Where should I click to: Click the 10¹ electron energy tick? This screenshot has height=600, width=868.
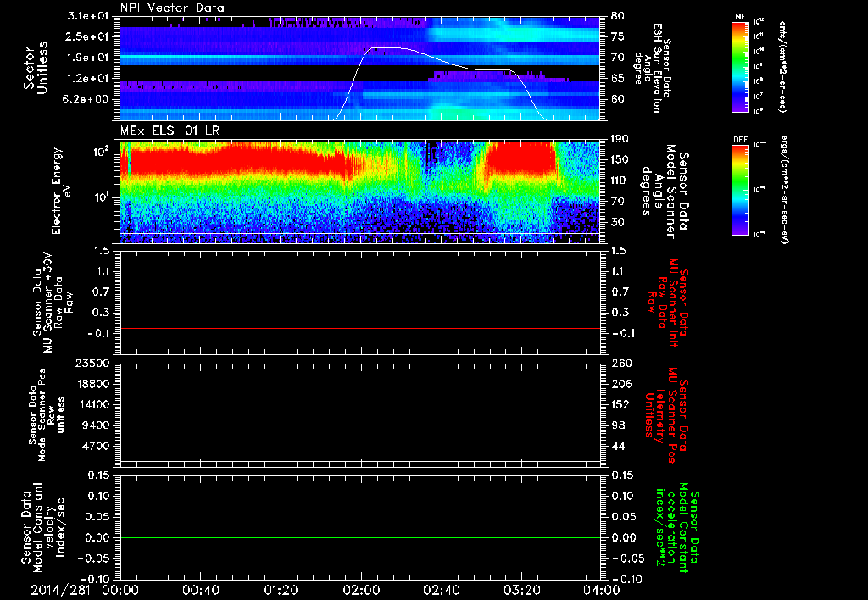(x=101, y=197)
